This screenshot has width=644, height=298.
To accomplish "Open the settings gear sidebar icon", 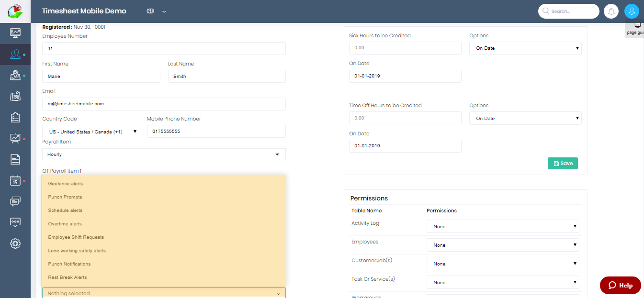I will 15,243.
